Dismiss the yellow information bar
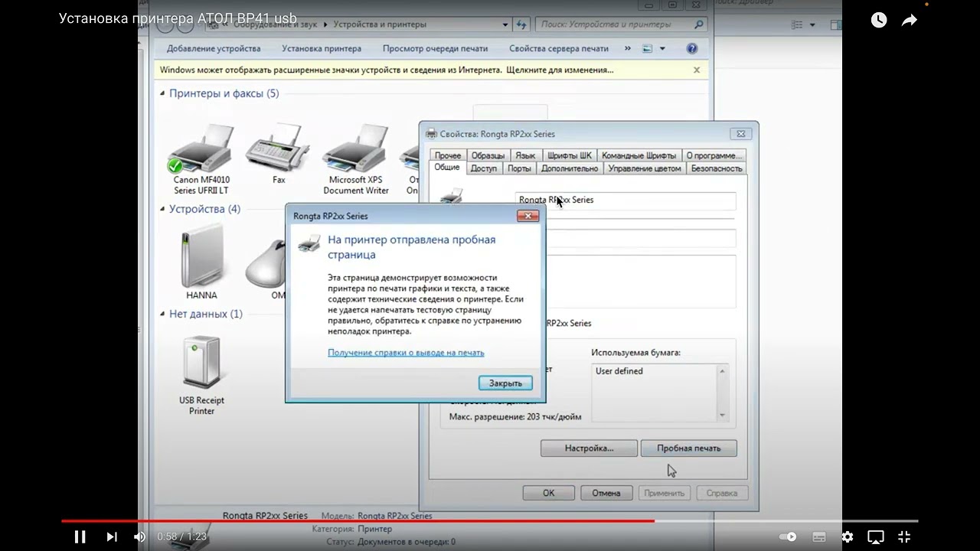Screen dimensions: 980x551 pyautogui.click(x=697, y=70)
